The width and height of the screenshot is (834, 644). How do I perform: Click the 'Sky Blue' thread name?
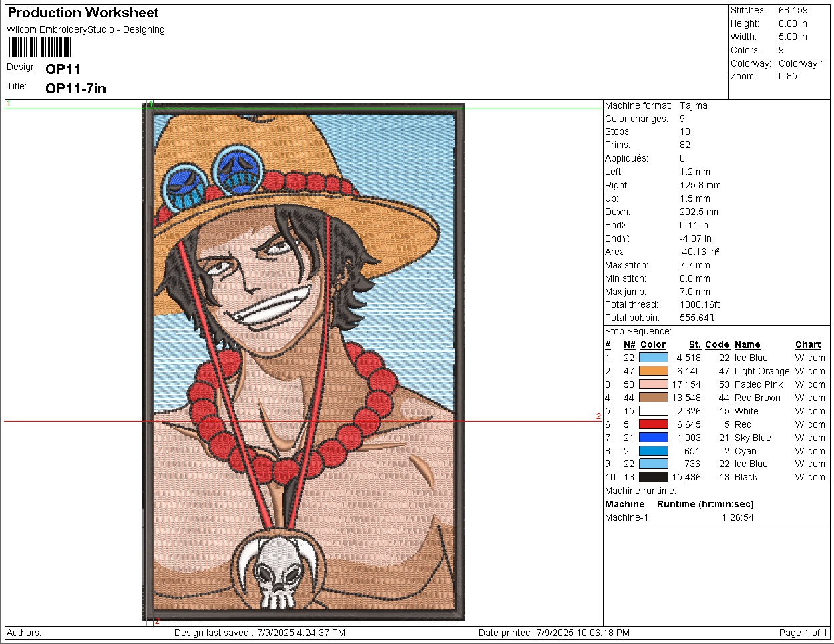(x=753, y=438)
